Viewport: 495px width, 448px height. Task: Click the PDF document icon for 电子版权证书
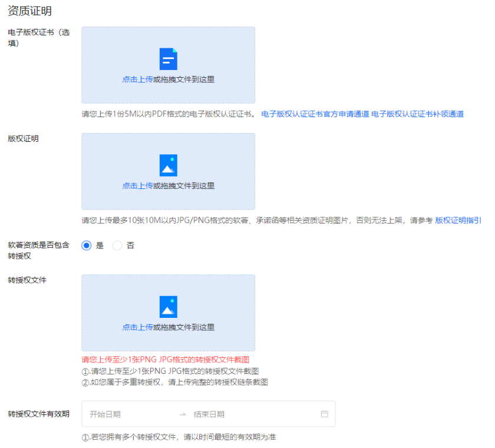coord(168,59)
